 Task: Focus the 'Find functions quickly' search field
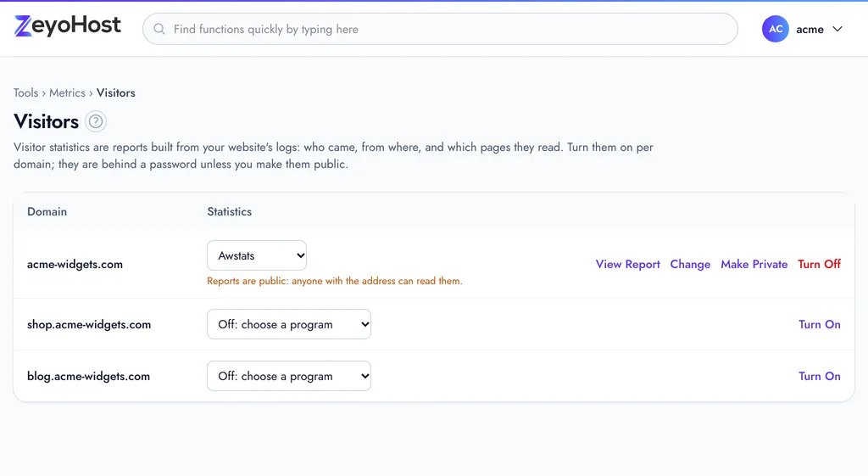click(440, 29)
